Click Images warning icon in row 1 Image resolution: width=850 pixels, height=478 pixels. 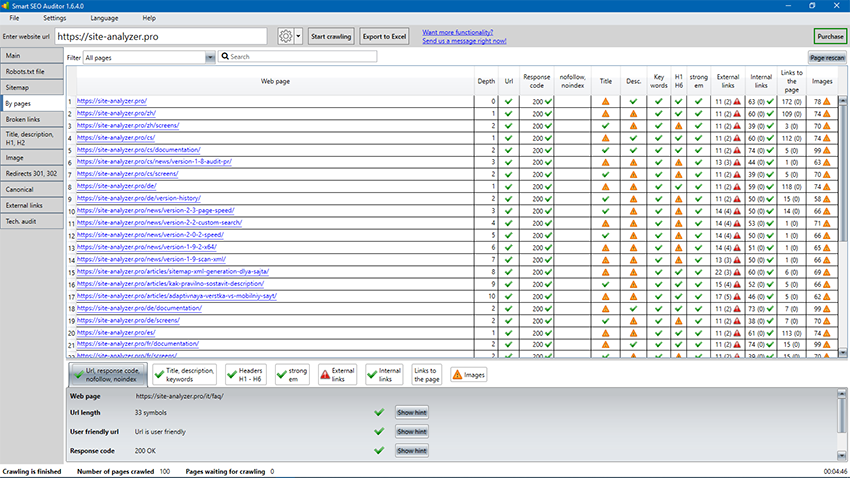pyautogui.click(x=827, y=101)
